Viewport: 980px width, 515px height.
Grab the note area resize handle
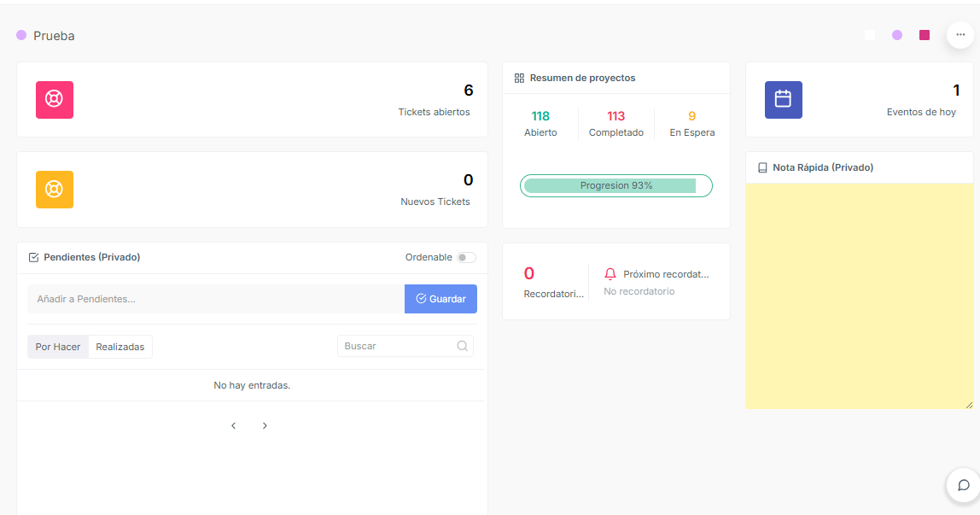(969, 405)
